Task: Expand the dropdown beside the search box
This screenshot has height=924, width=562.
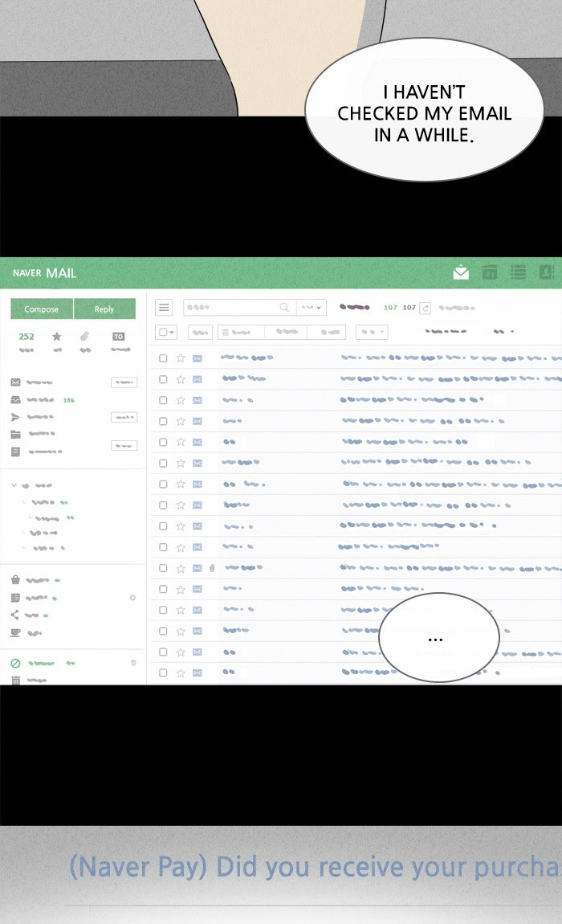Action: (312, 308)
